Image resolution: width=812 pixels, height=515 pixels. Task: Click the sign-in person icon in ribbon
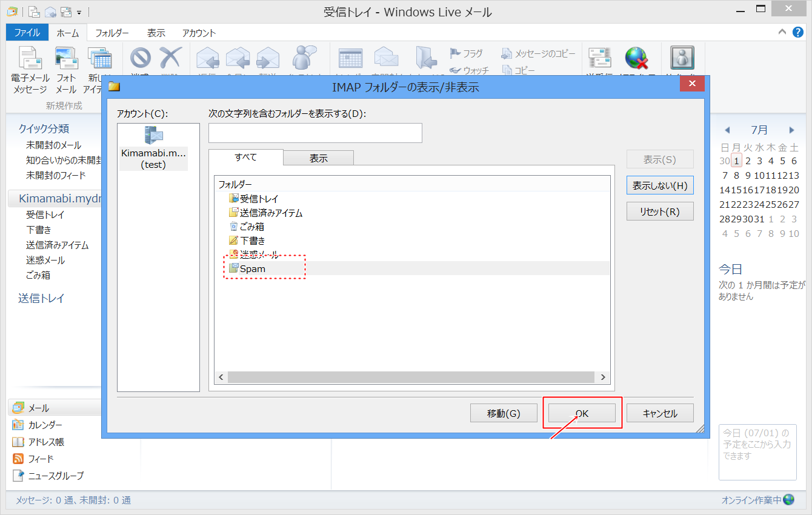[682, 58]
